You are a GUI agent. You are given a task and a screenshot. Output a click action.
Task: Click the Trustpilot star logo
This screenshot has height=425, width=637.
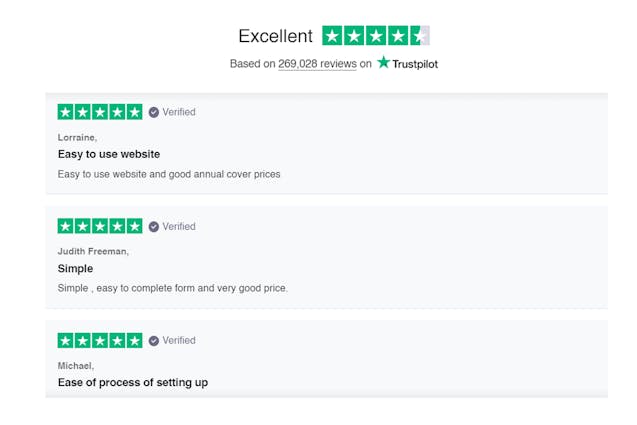[384, 63]
